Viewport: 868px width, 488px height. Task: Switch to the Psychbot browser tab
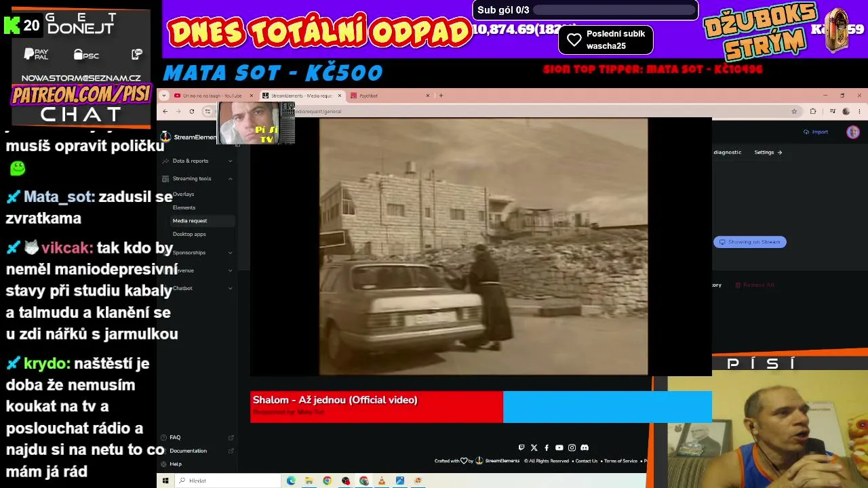point(391,96)
